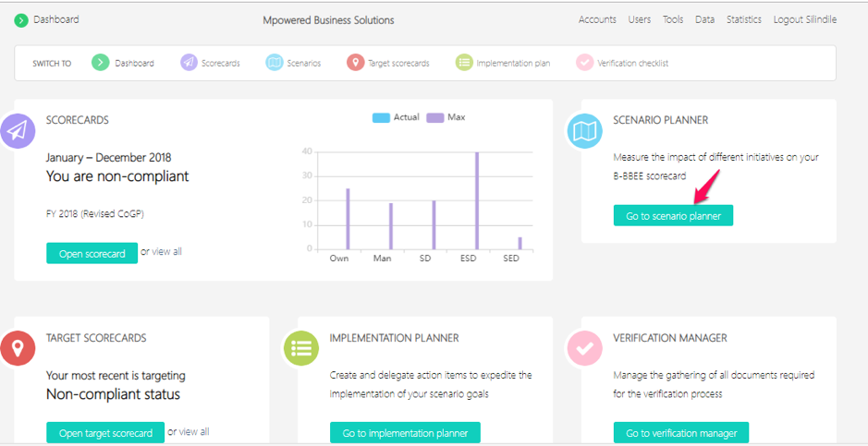Image resolution: width=868 pixels, height=446 pixels.
Task: Open the Data menu
Action: point(704,19)
